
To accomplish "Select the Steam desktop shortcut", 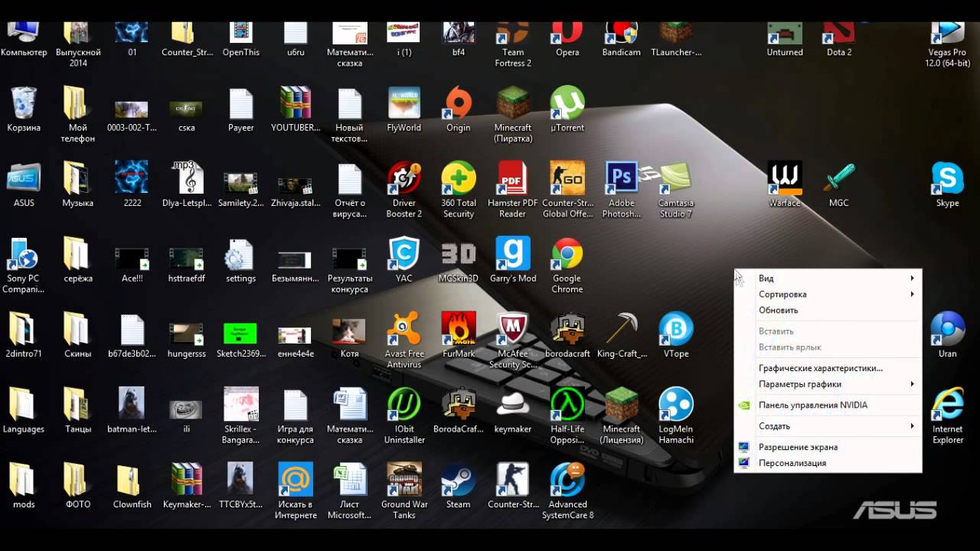I will [x=459, y=485].
